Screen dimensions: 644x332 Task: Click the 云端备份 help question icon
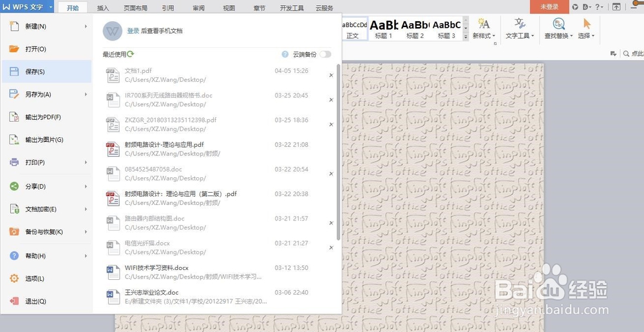pos(285,54)
